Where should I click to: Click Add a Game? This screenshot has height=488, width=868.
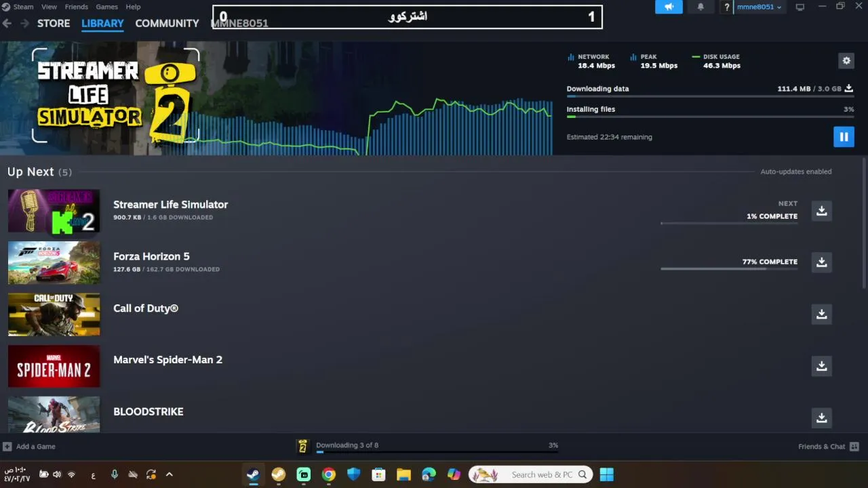36,447
